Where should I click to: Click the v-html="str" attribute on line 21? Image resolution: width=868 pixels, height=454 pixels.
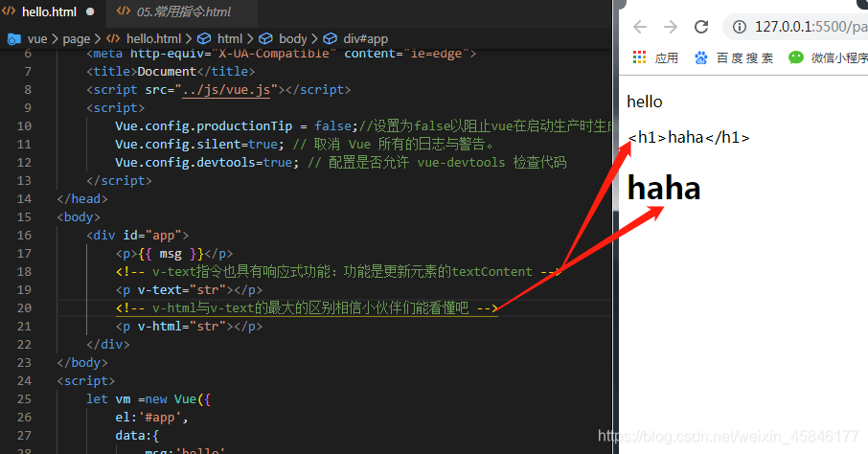click(x=182, y=326)
